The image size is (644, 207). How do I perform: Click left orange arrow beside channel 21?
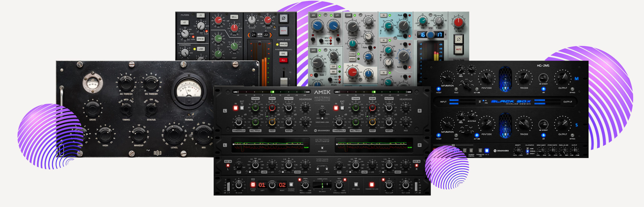pos(249,35)
